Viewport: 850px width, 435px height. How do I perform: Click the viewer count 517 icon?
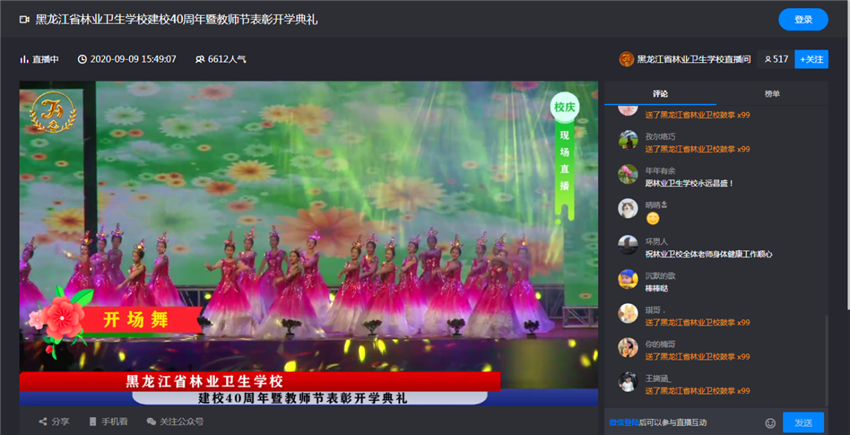[x=768, y=59]
